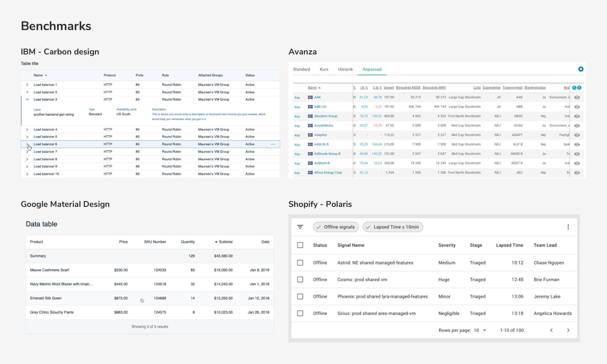Open the Avanza settings gear icon
Image resolution: width=607 pixels, height=364 pixels.
pos(581,69)
